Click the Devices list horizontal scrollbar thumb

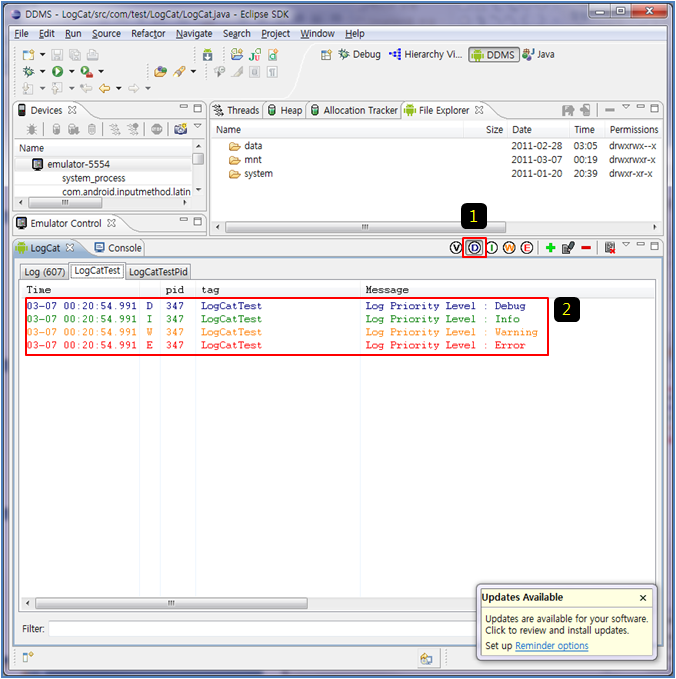65,202
